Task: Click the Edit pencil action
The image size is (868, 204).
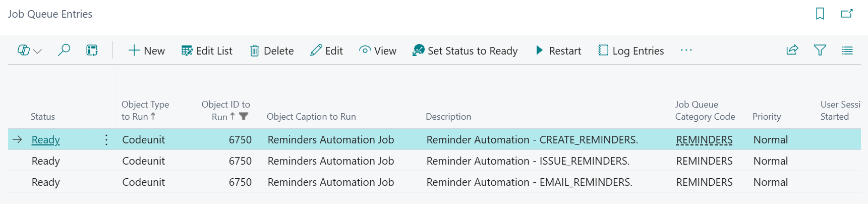Action: [327, 50]
